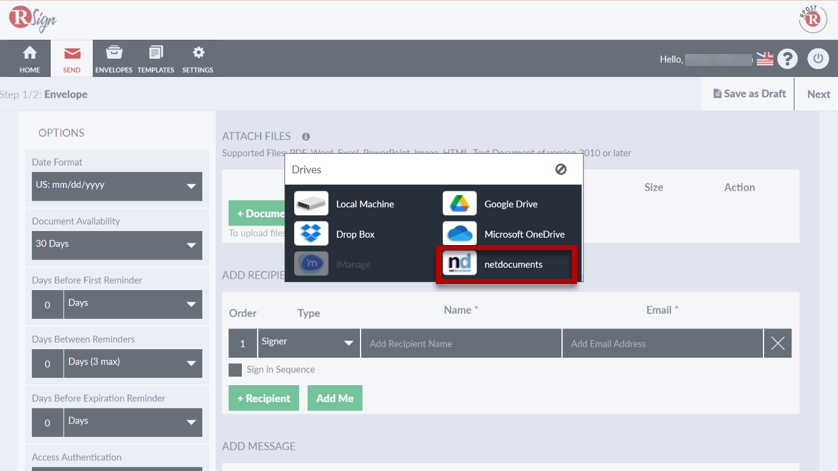
Task: Click the language flag icon
Action: tap(765, 58)
